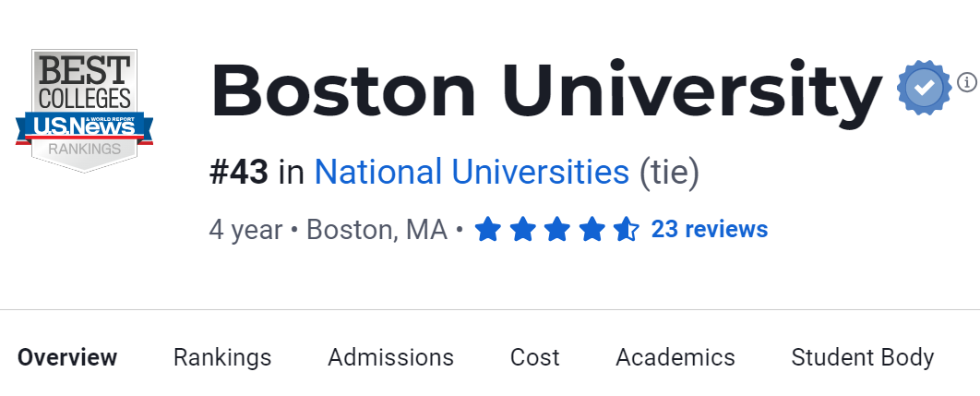Switch to the Rankings tab
The width and height of the screenshot is (980, 396).
[222, 357]
